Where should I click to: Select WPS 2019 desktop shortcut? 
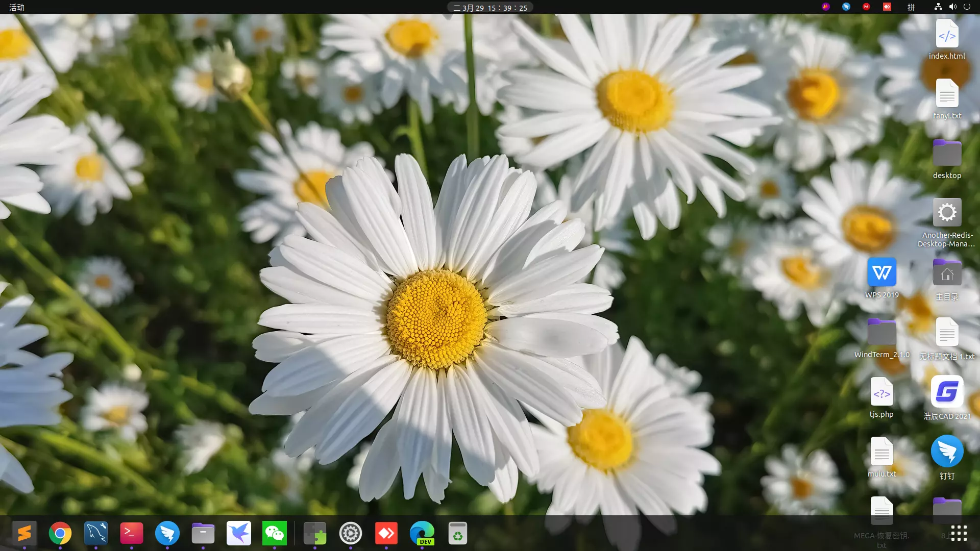tap(881, 278)
